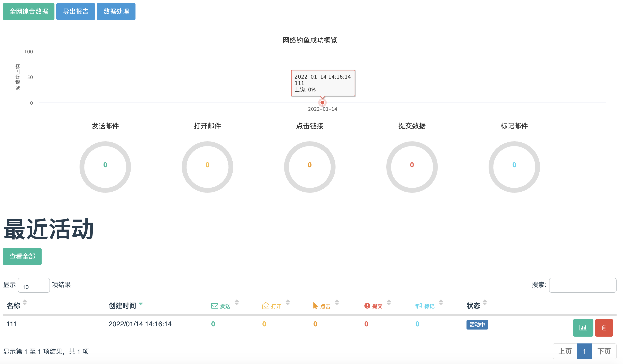
Task: Click 名称 column header text
Action: coord(13,306)
